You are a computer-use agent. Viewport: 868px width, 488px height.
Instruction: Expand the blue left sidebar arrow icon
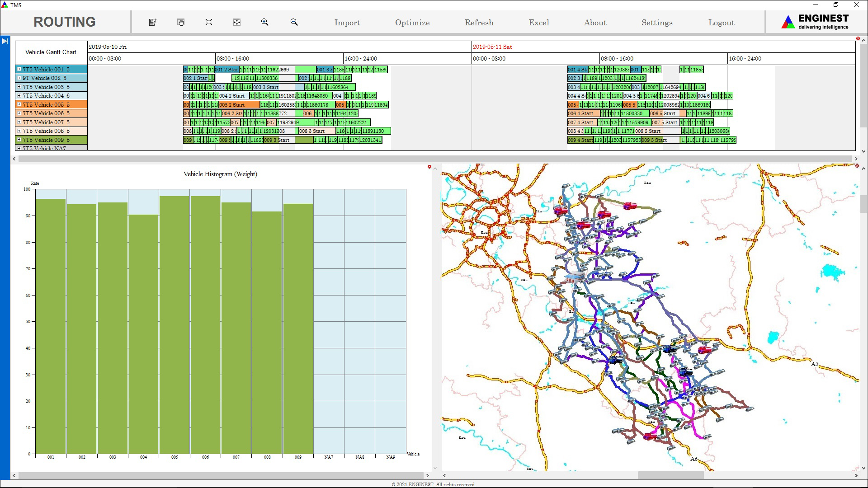(5, 41)
